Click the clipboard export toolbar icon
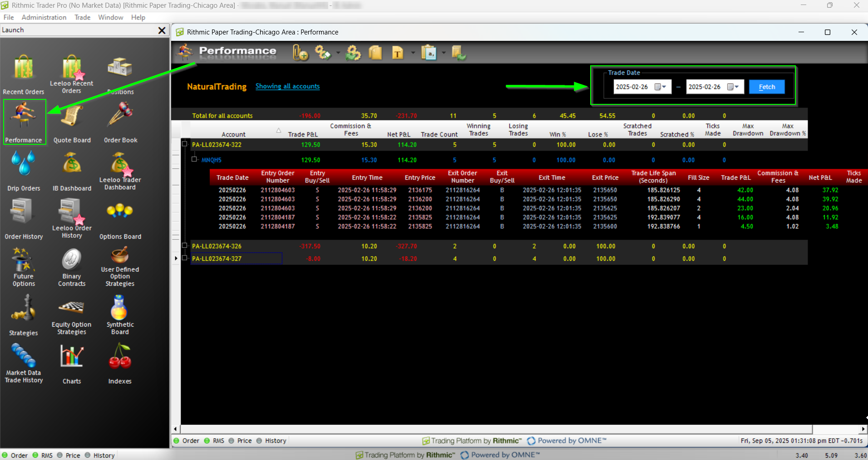The height and width of the screenshot is (460, 868). pyautogui.click(x=429, y=53)
